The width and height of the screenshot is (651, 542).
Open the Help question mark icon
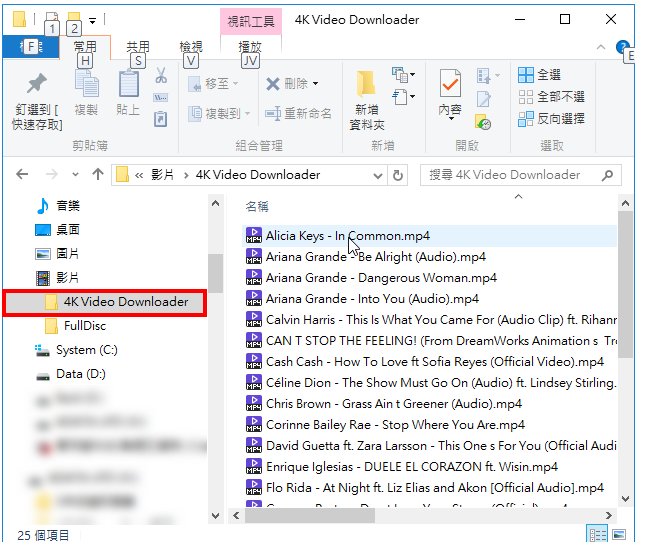pos(622,47)
